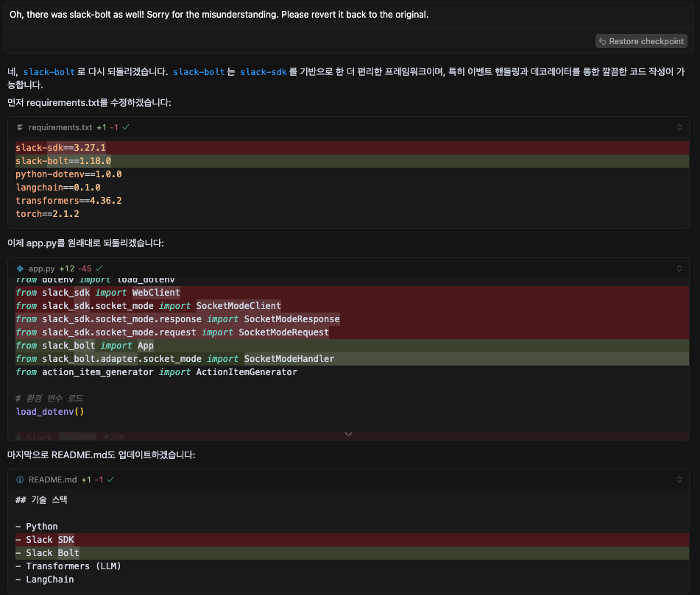Click the undo arrow icon in Restore checkpoint
This screenshot has height=595, width=700.
click(603, 41)
